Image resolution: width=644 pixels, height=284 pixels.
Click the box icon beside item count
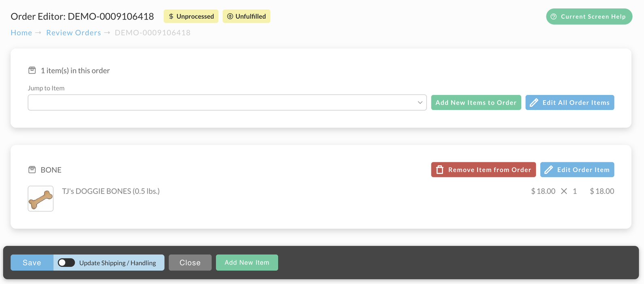pos(32,70)
